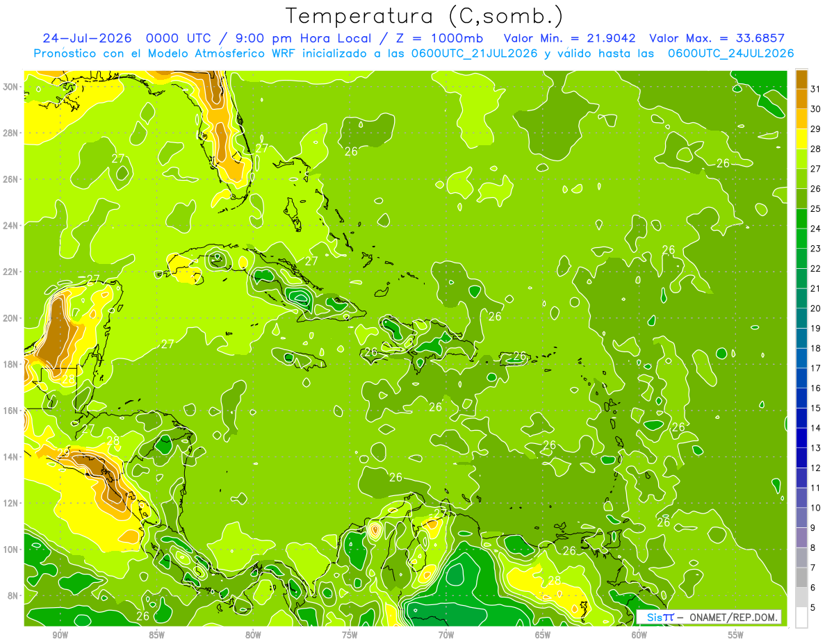Click the 12N latitude label
834x644 pixels.
tap(12, 503)
